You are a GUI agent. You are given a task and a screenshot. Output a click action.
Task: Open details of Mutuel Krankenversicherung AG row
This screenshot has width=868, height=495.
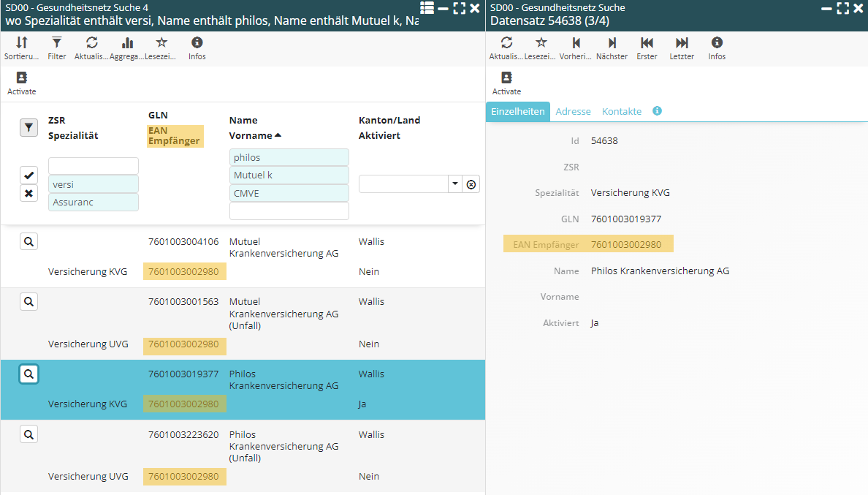point(28,241)
